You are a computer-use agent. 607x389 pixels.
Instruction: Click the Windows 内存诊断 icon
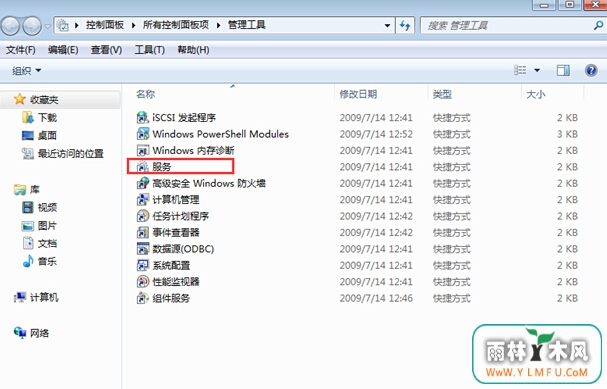click(143, 150)
